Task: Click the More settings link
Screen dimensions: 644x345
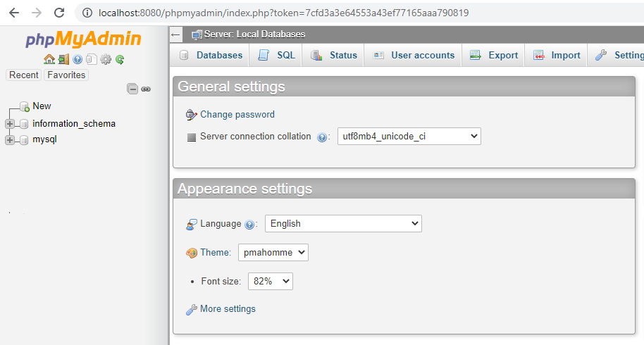Action: [x=228, y=309]
